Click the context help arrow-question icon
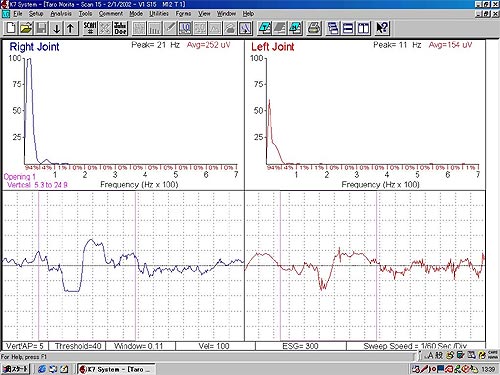500x375 pixels. (x=382, y=28)
